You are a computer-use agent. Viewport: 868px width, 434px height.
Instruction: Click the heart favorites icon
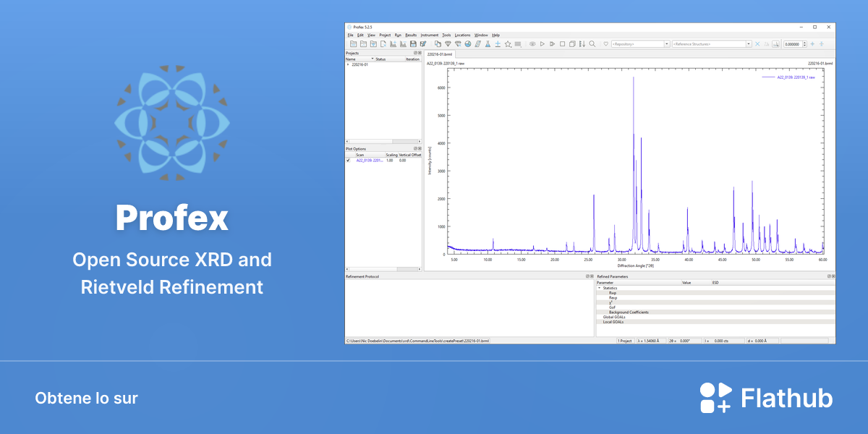tap(606, 44)
